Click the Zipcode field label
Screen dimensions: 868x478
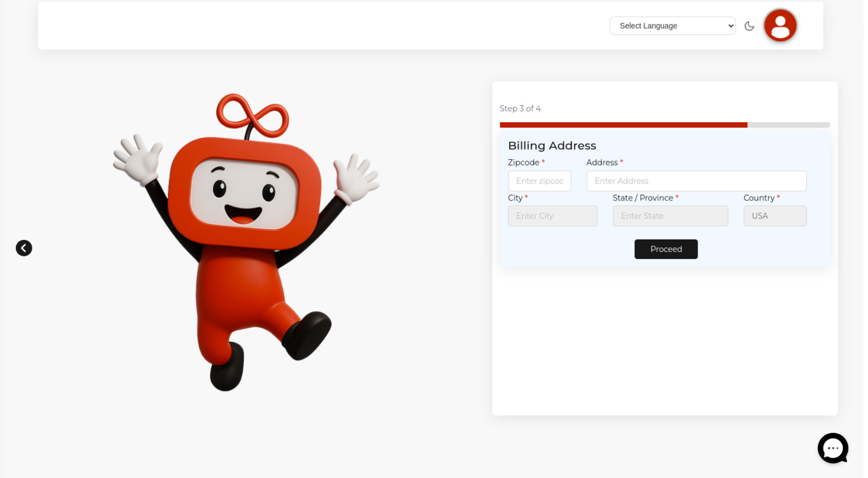(x=523, y=162)
